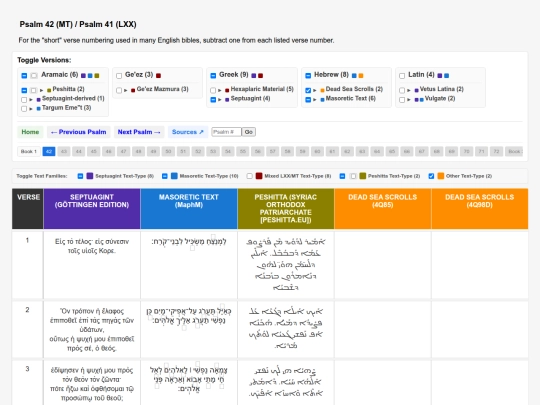
Task: Open the Next Psalm link
Action: click(139, 132)
